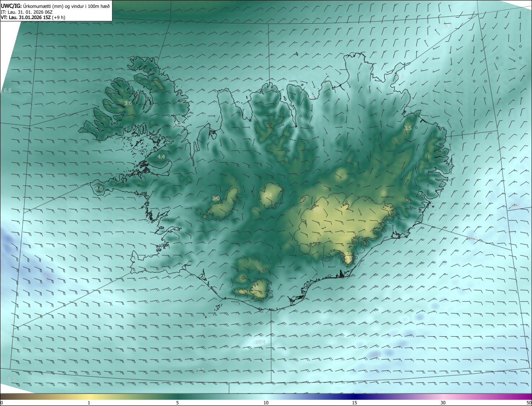Click the colour scale label "30"
Viewport: 532px width, 406px height.
point(443,403)
